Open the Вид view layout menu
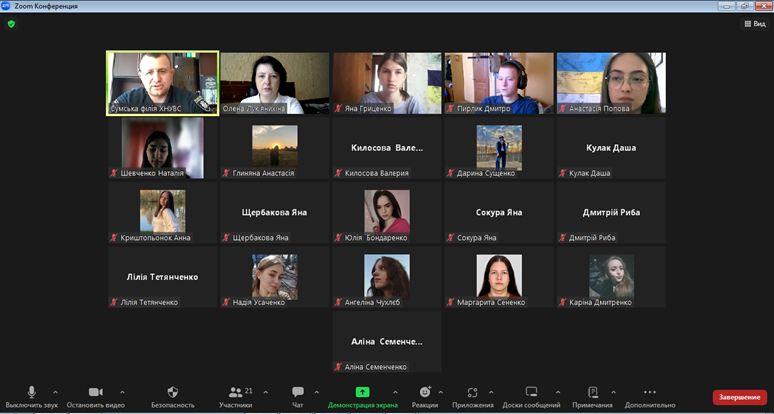774x414 pixels. pos(754,24)
